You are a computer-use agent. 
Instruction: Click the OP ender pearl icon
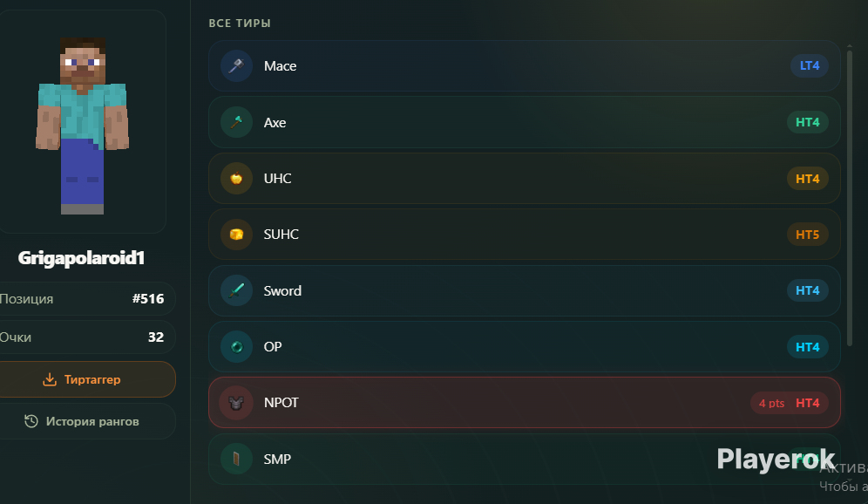[236, 347]
